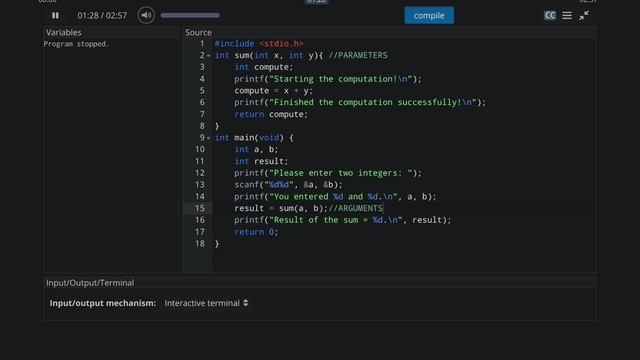Click the 'return compute;' line

coord(271,114)
